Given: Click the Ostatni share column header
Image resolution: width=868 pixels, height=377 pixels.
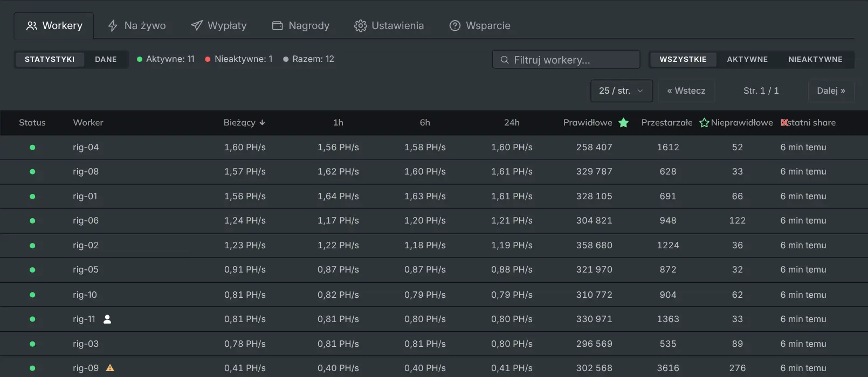Looking at the screenshot, I should pyautogui.click(x=809, y=123).
